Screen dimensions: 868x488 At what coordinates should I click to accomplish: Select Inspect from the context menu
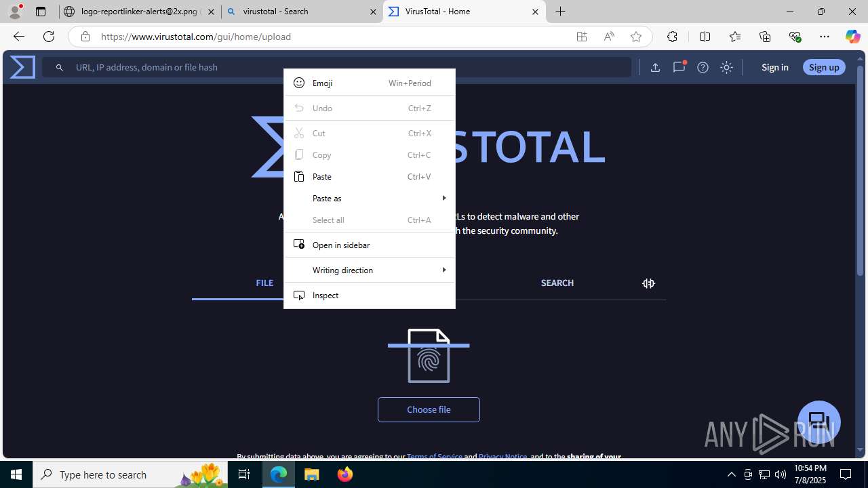click(369, 295)
